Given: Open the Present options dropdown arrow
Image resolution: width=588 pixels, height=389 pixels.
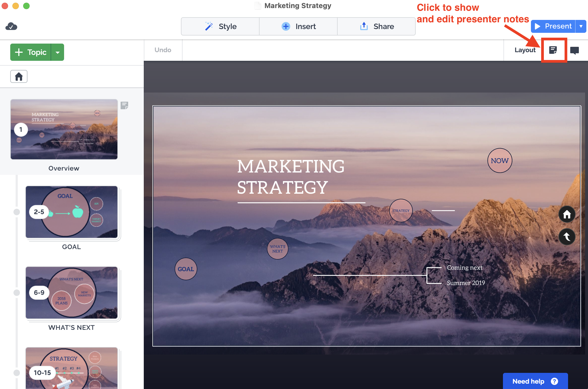Looking at the screenshot, I should click(x=581, y=26).
